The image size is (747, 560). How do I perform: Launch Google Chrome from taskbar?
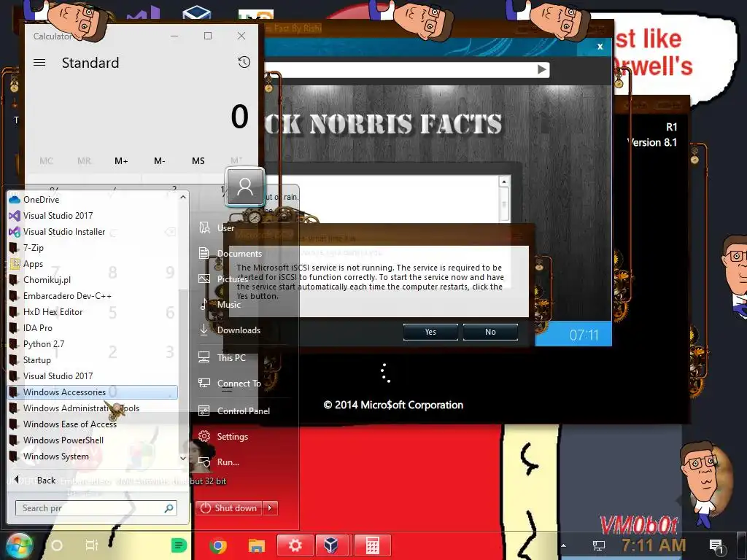[218, 545]
